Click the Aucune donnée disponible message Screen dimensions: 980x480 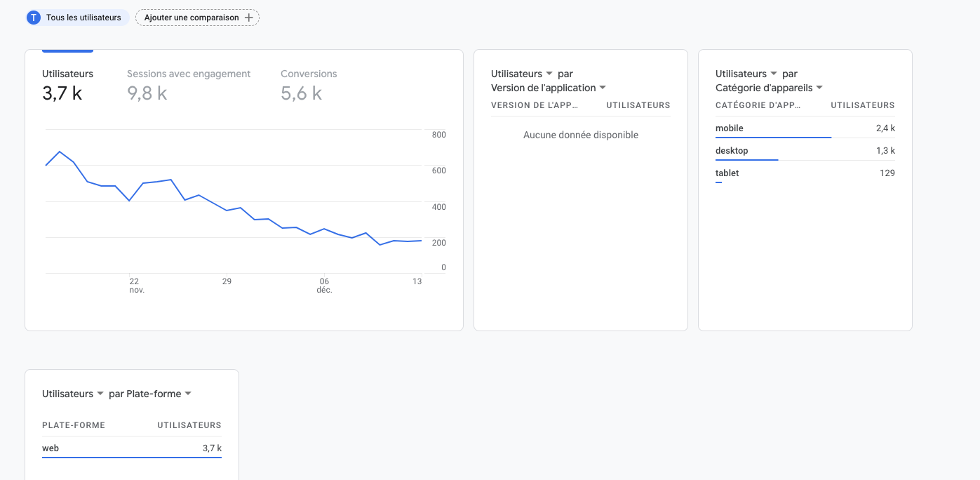click(581, 135)
